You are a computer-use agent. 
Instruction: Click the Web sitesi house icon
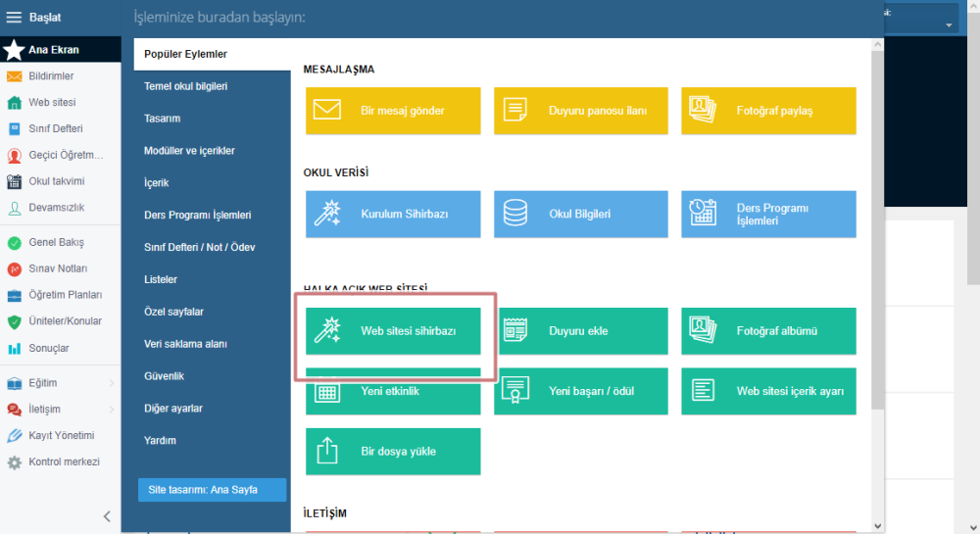coord(14,103)
